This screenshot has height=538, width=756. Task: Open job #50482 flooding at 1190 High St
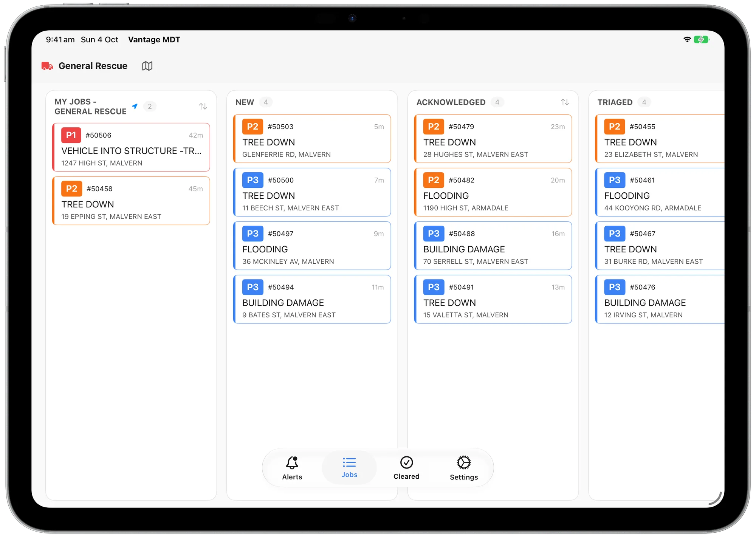coord(493,192)
